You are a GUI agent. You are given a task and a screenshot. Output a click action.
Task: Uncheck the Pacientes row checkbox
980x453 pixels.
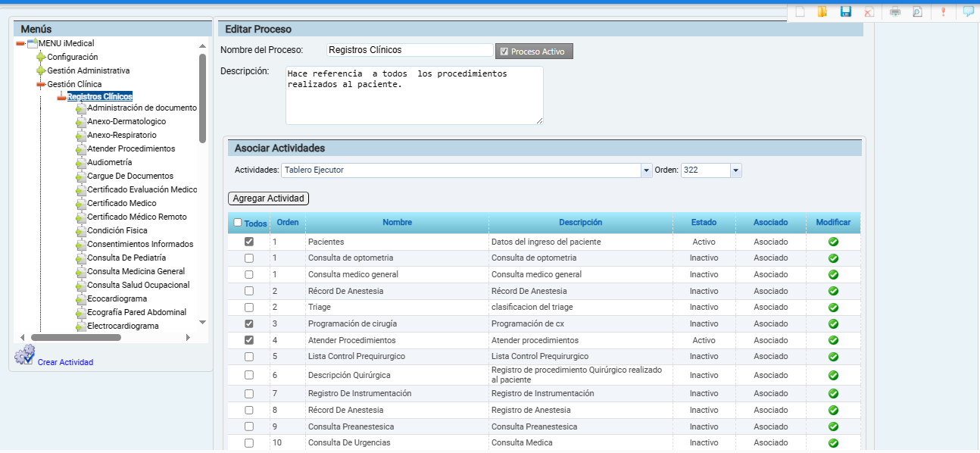point(249,242)
